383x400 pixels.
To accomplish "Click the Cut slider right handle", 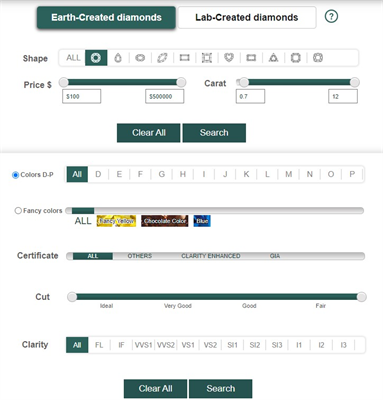I will pyautogui.click(x=361, y=297).
